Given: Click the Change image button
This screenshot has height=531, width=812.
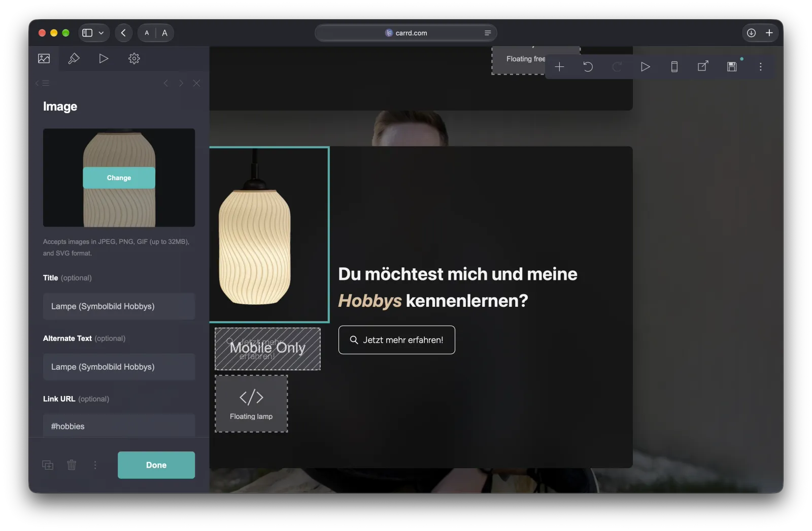Looking at the screenshot, I should click(119, 178).
